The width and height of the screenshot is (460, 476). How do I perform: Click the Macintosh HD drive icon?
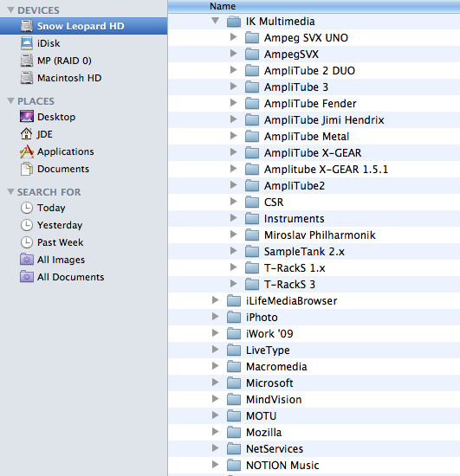click(27, 78)
